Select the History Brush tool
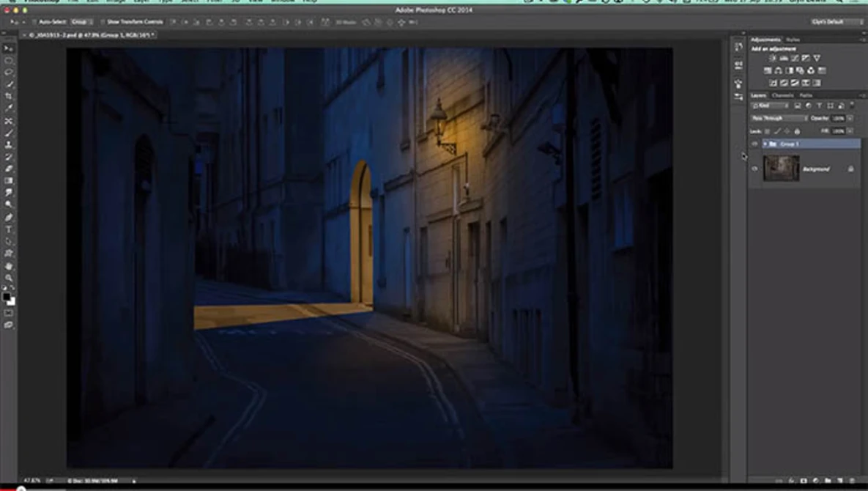Screen dimensions: 868x491 click(x=8, y=158)
